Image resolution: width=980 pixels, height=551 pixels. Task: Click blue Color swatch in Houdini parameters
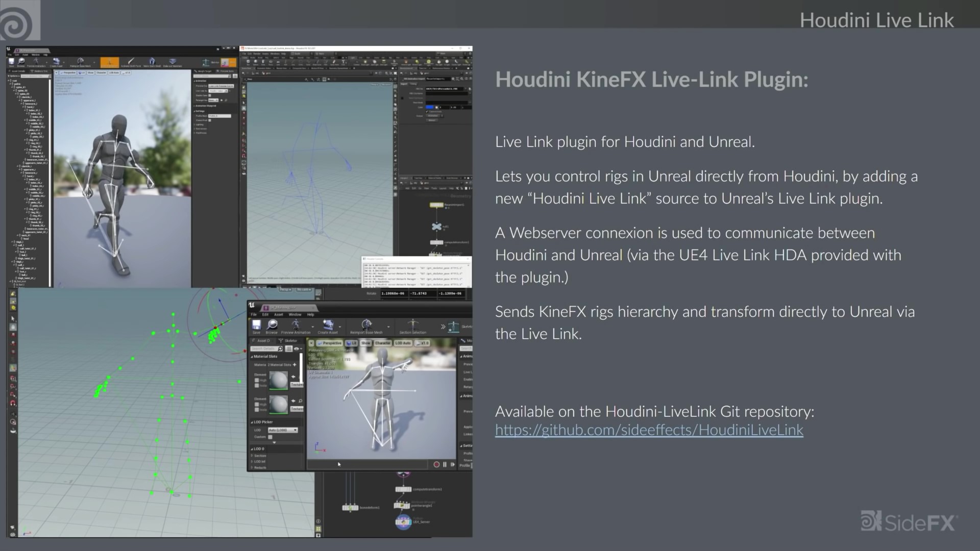point(430,107)
